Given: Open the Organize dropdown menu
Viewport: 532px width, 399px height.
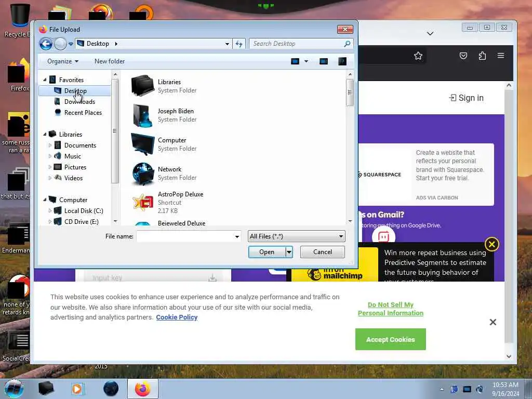Looking at the screenshot, I should (63, 61).
